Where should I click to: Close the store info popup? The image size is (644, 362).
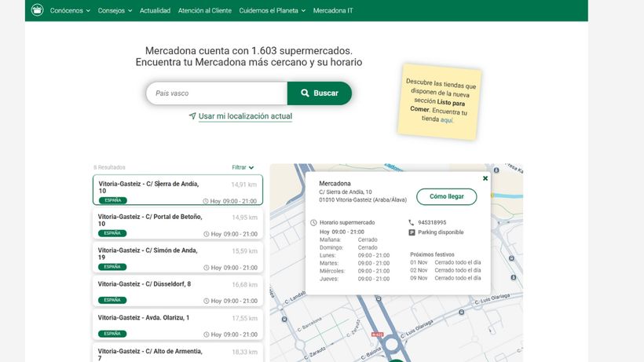485,178
